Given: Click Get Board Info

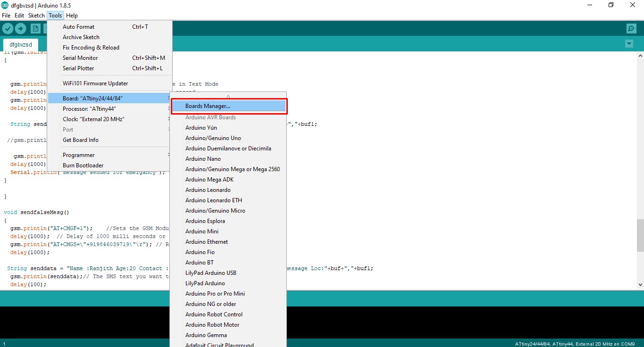Looking at the screenshot, I should coord(109,140).
